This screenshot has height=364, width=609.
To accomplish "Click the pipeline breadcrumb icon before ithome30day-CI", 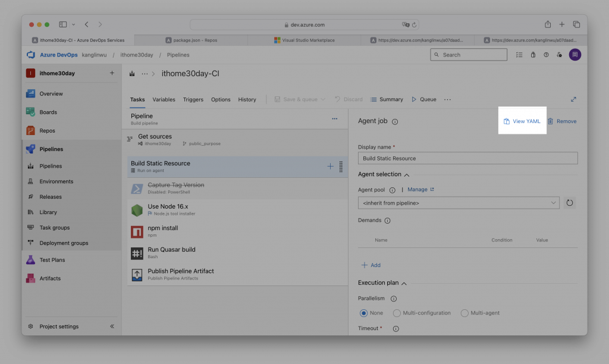I will 132,73.
